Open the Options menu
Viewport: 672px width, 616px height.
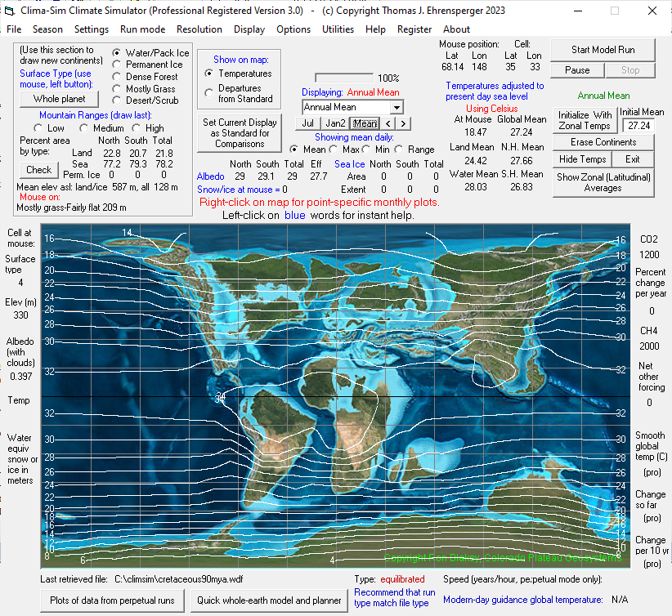[x=293, y=29]
